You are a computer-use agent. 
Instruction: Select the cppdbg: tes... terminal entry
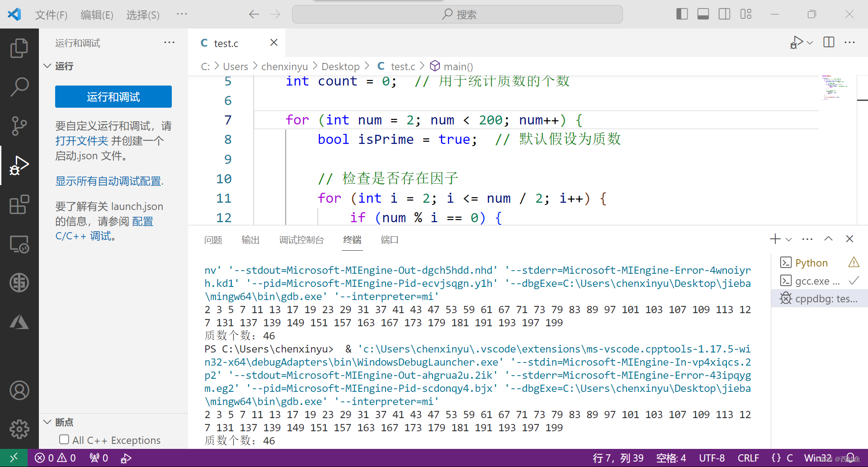[819, 299]
